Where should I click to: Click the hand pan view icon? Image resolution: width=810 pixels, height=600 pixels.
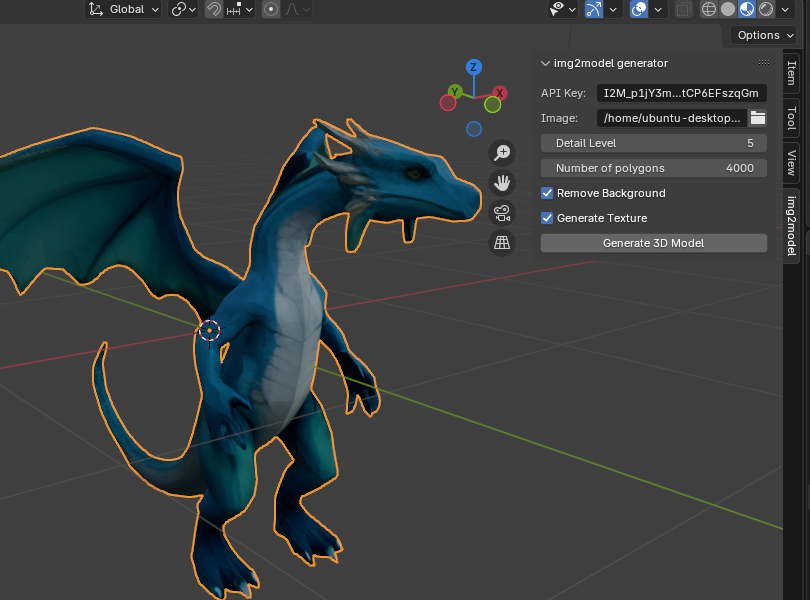[502, 182]
